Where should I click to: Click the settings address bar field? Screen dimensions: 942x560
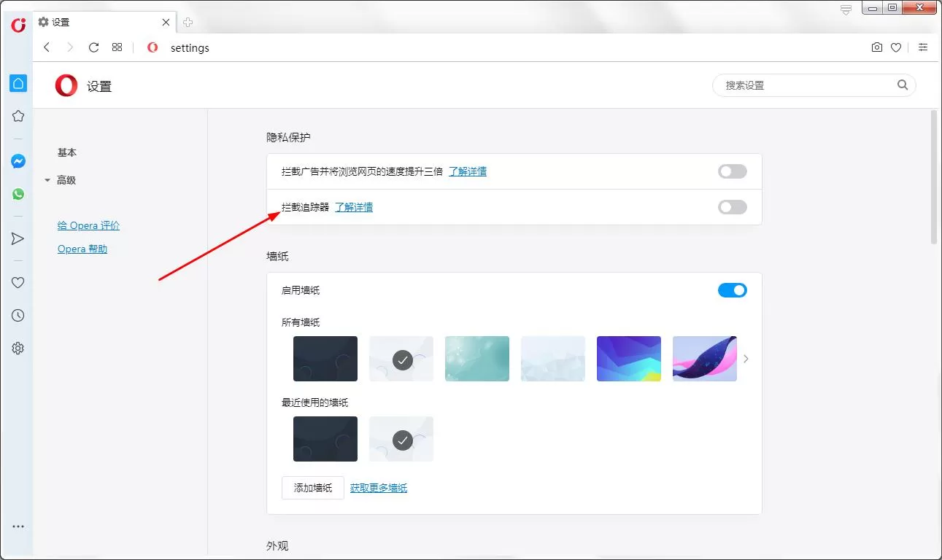503,47
